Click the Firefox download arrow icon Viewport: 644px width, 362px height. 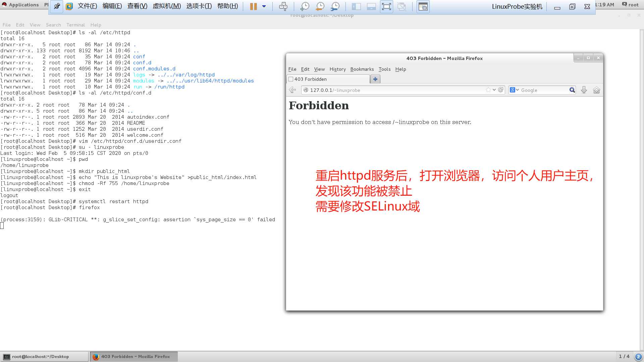[x=584, y=90]
